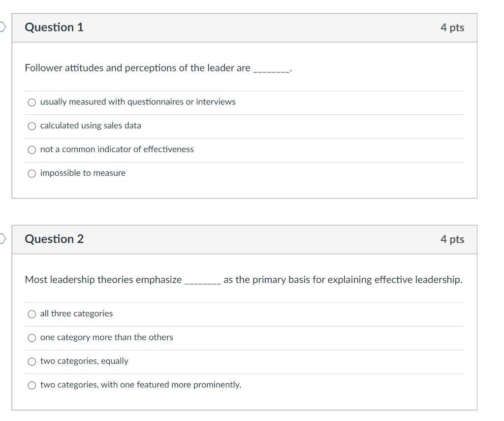The height and width of the screenshot is (421, 504).
Task: Click the Question 1 header
Action: 54,28
